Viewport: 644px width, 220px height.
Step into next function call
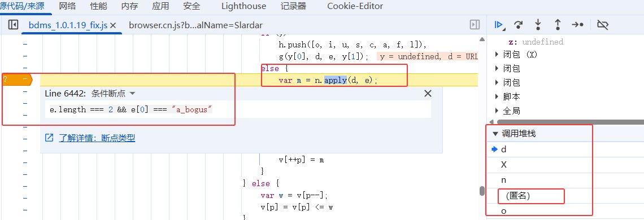(538, 25)
